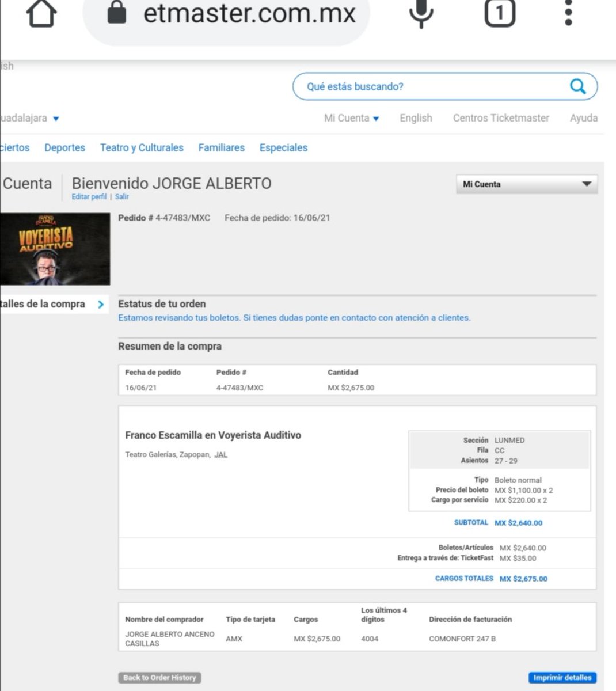The width and height of the screenshot is (616, 691).
Task: Switch language to English
Action: [416, 118]
